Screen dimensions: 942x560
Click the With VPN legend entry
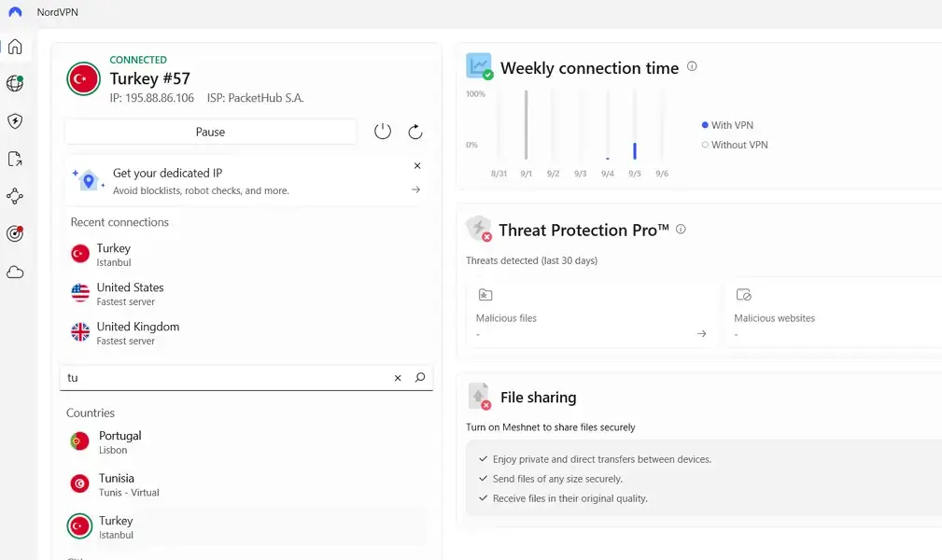pyautogui.click(x=727, y=125)
